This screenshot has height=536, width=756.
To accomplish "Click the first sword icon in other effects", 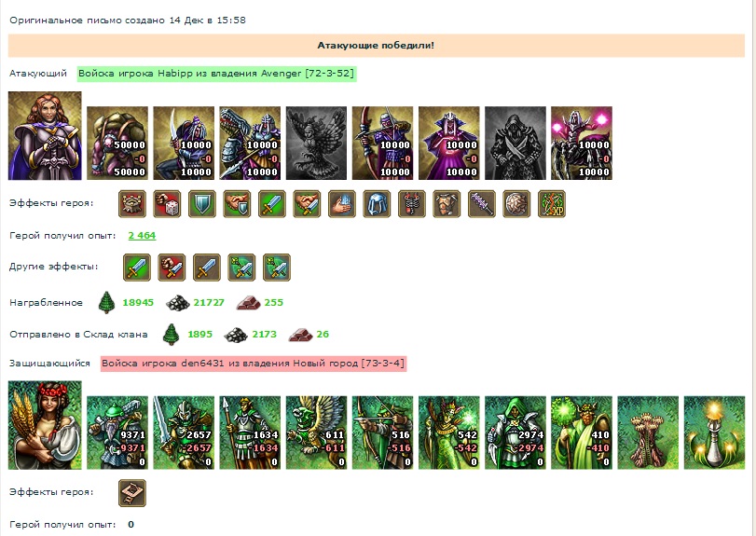I will click(x=137, y=267).
